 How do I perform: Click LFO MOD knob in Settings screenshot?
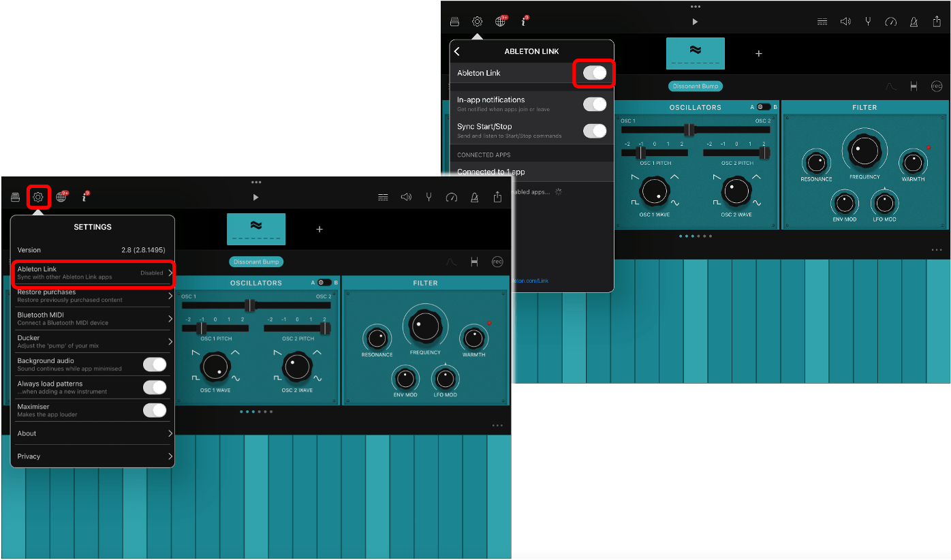(446, 378)
